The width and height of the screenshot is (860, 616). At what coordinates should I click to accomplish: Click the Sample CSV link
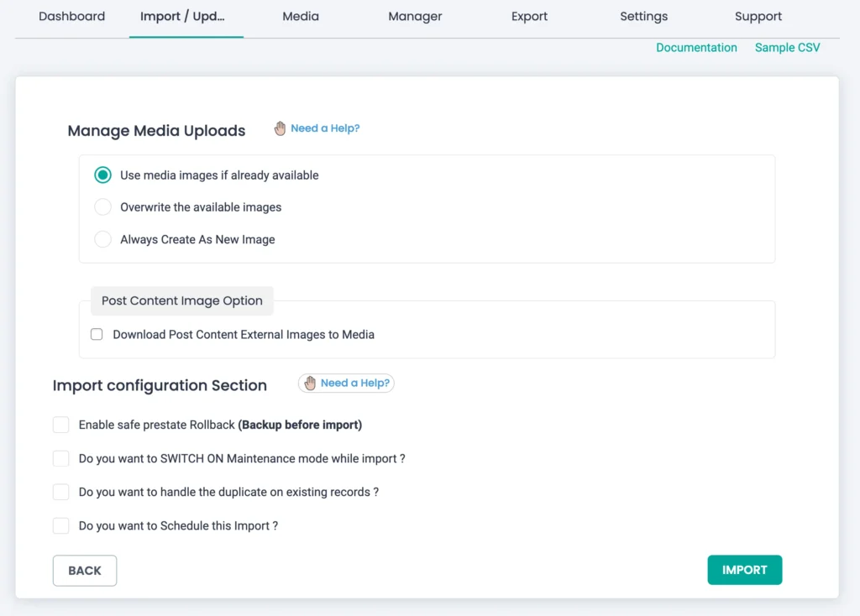click(787, 48)
